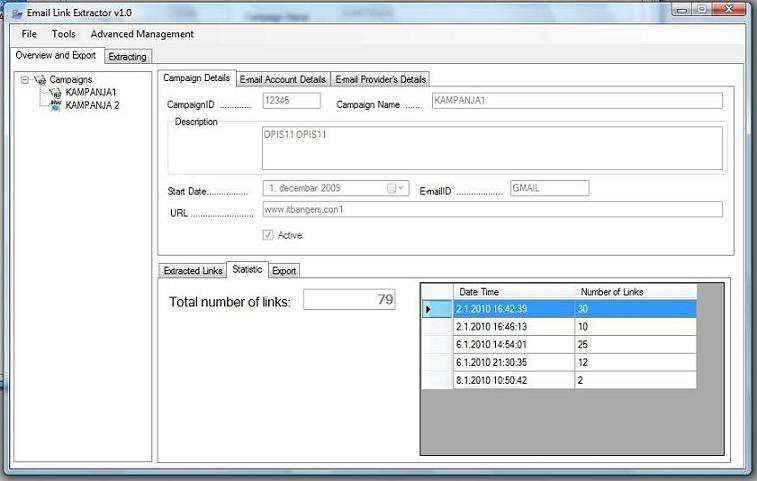Screen dimensions: 757x481
Task: Click the E-mailID field showing GMAIL
Action: pos(549,188)
